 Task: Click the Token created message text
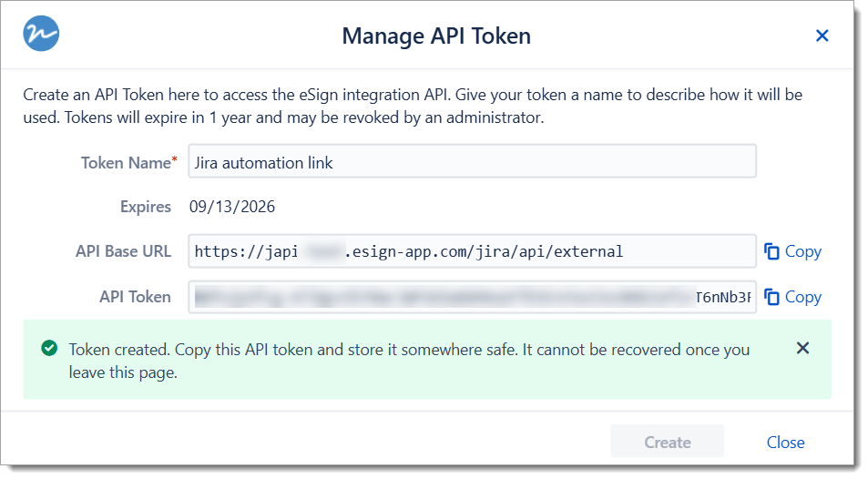tap(409, 360)
